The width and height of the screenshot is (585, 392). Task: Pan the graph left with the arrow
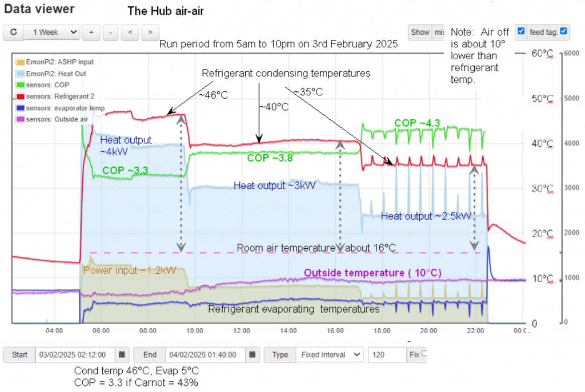[130, 33]
